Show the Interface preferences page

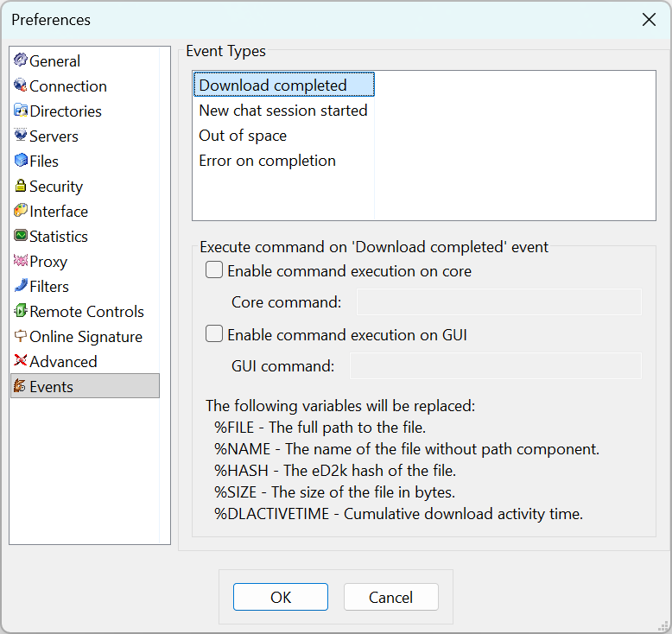(85, 211)
